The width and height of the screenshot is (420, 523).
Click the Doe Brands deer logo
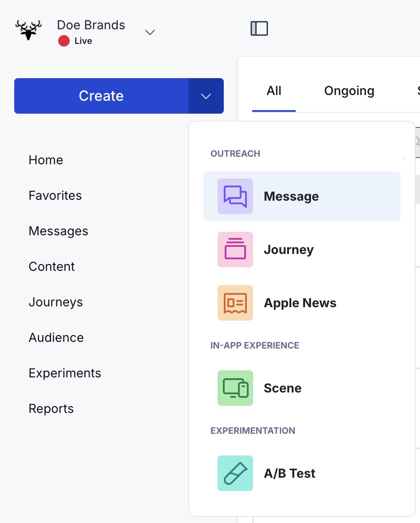coord(28,30)
